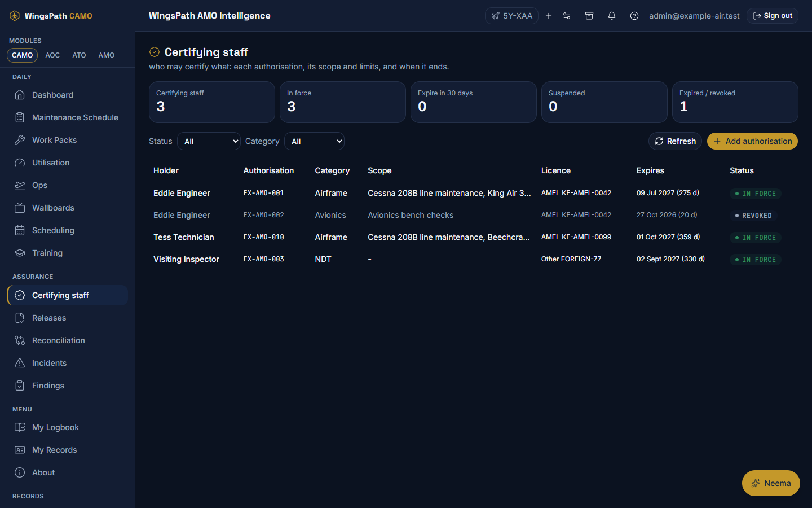Image resolution: width=812 pixels, height=508 pixels.
Task: Click the Visiting Inspector holder name
Action: click(186, 259)
